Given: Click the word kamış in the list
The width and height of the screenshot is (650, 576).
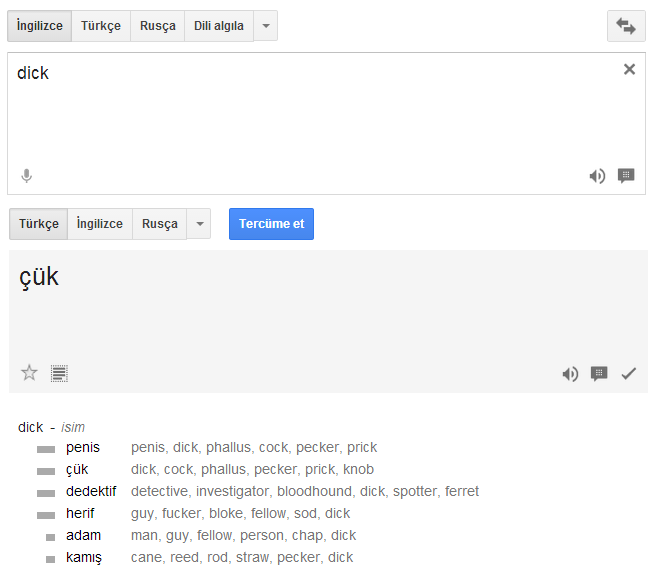Looking at the screenshot, I should (84, 557).
